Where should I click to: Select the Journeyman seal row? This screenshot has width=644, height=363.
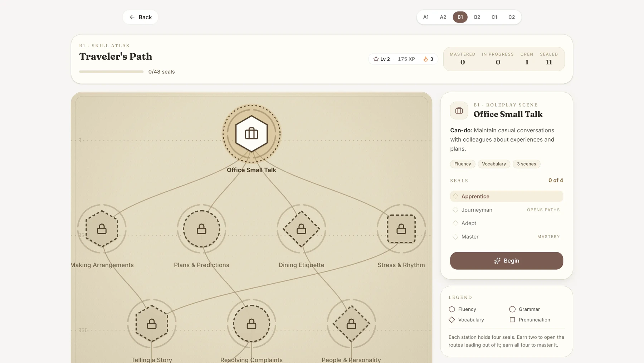(x=507, y=210)
